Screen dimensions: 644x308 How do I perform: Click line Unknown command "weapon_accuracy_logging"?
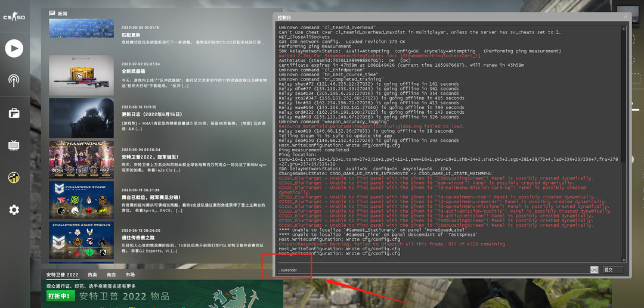333,122
